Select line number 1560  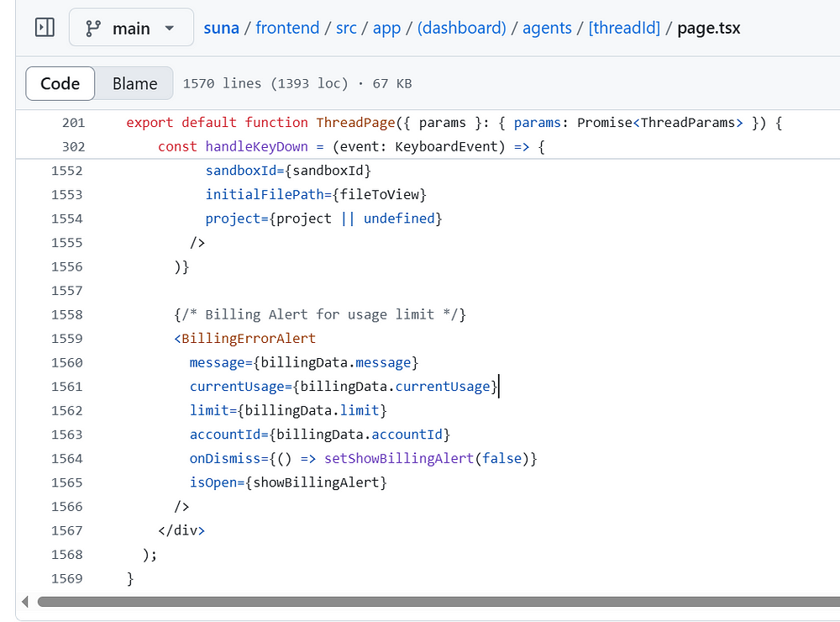tap(67, 363)
